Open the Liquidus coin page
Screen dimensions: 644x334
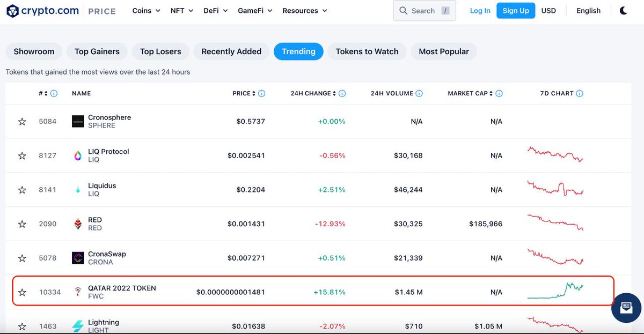tap(102, 186)
